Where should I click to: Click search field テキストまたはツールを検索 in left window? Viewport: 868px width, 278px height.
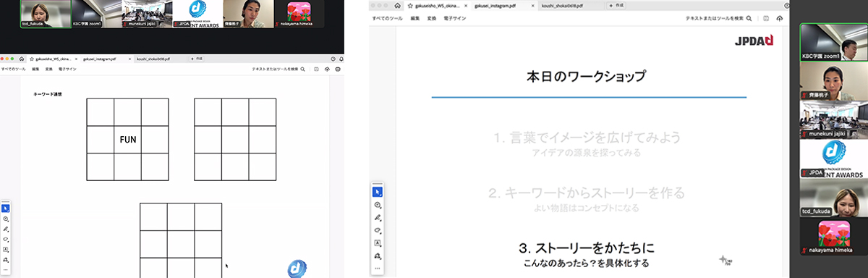[x=279, y=69]
